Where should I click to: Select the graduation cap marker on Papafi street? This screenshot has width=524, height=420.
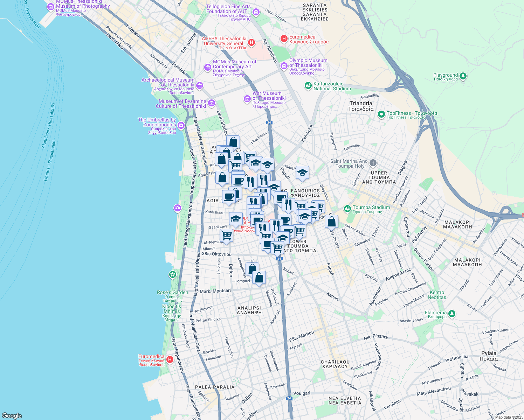302,173
